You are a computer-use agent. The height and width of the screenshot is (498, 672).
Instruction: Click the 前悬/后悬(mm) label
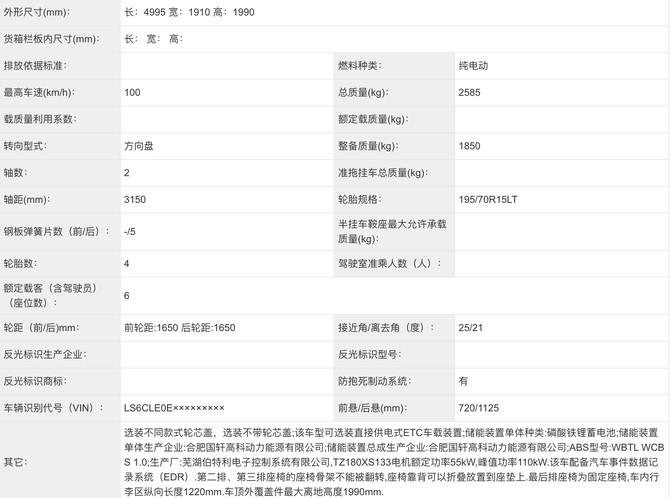[x=372, y=408]
